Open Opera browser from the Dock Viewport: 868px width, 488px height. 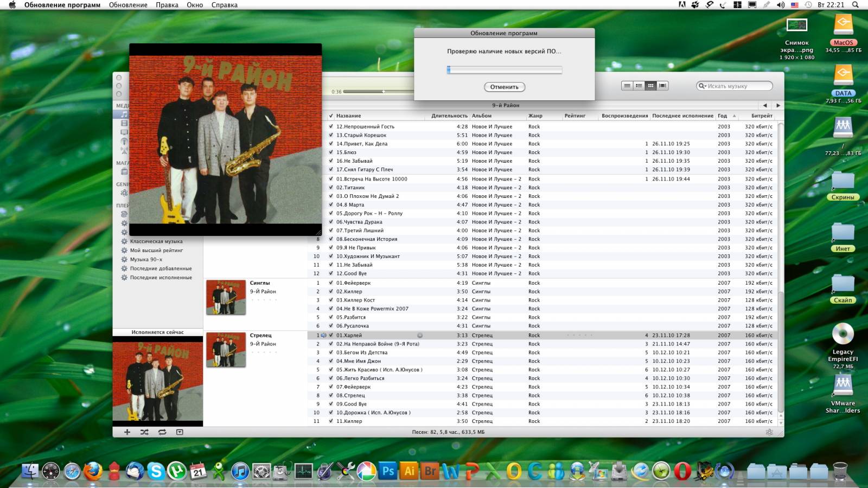tap(682, 471)
